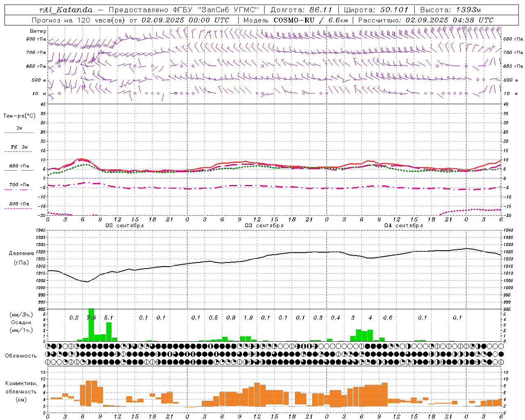This screenshot has height=420, width=525.
Task: Click the left 850 гПа wind level label
Action: (x=36, y=66)
